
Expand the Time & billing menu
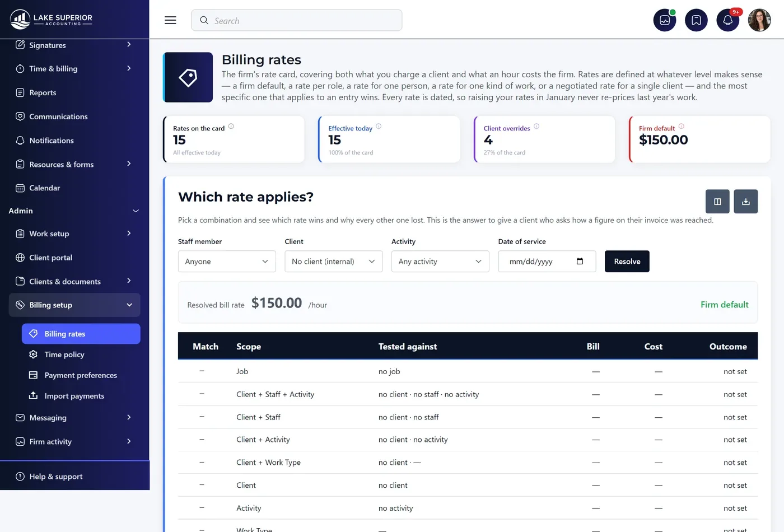(x=74, y=69)
